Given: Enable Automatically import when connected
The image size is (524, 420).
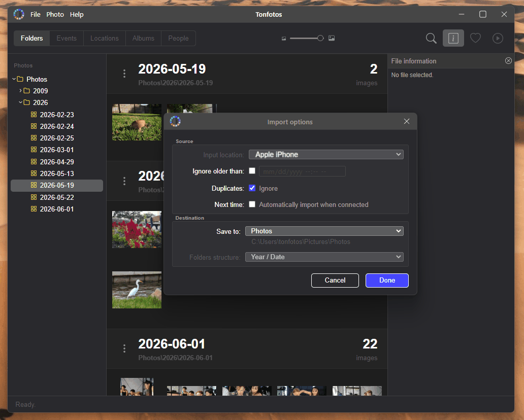Looking at the screenshot, I should [x=252, y=204].
